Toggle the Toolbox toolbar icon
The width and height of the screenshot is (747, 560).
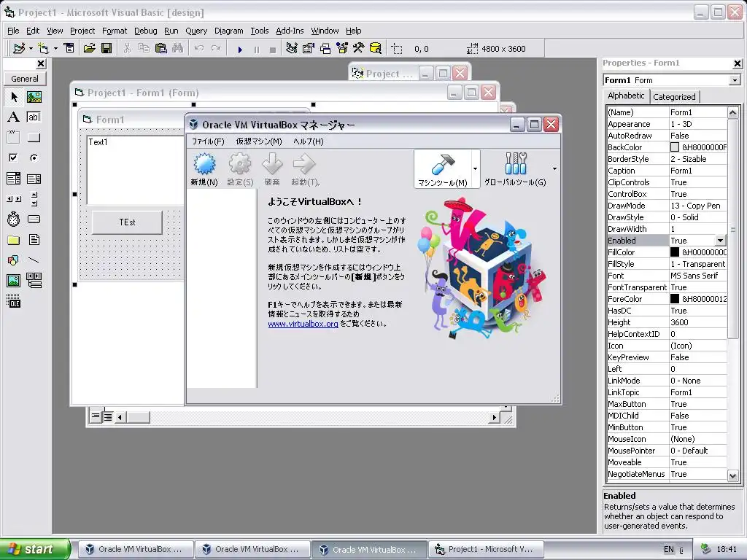[359, 49]
